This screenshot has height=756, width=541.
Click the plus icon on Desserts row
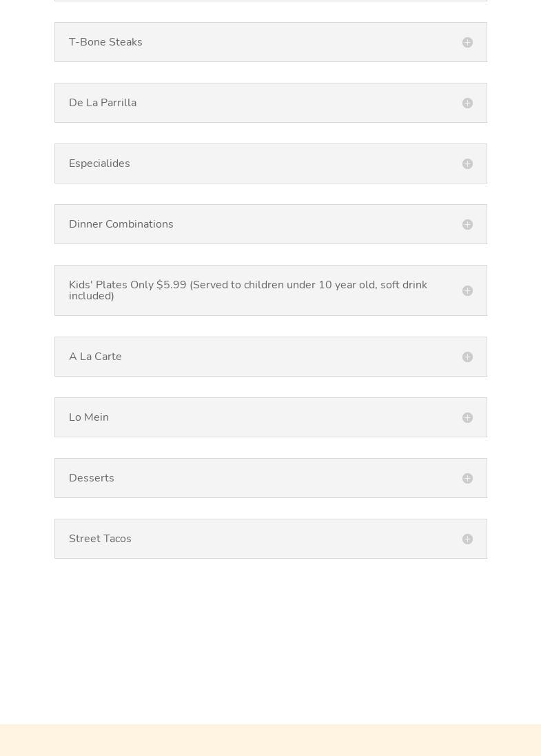click(467, 479)
